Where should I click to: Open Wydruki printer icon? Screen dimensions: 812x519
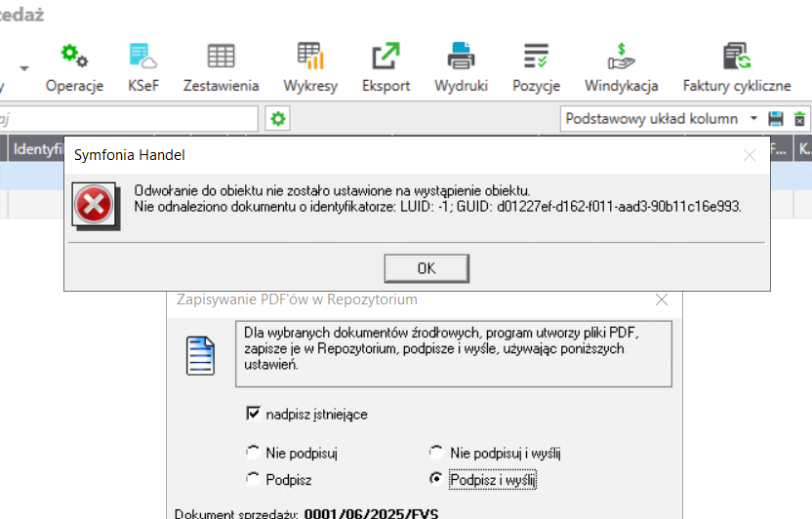461,66
